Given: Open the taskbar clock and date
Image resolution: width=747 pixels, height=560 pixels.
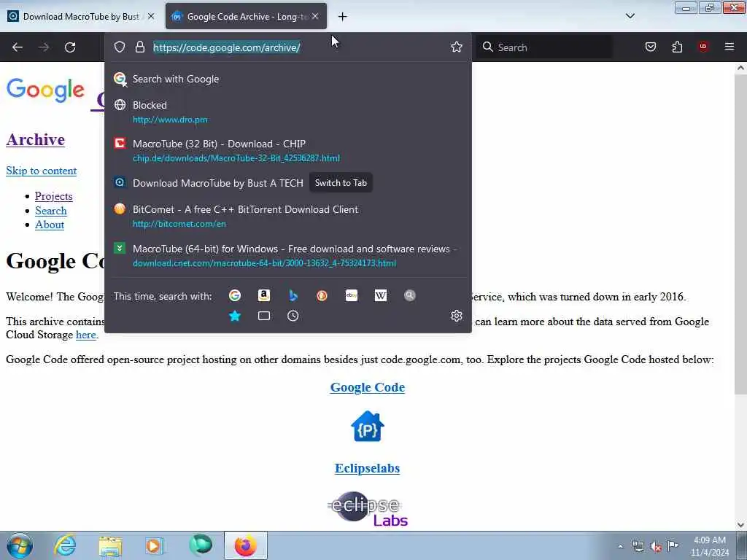Looking at the screenshot, I should [710, 546].
